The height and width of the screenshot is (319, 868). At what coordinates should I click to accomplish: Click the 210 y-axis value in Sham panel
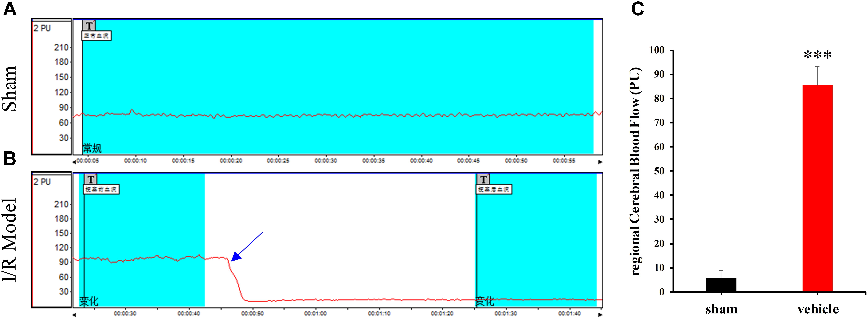[x=61, y=47]
